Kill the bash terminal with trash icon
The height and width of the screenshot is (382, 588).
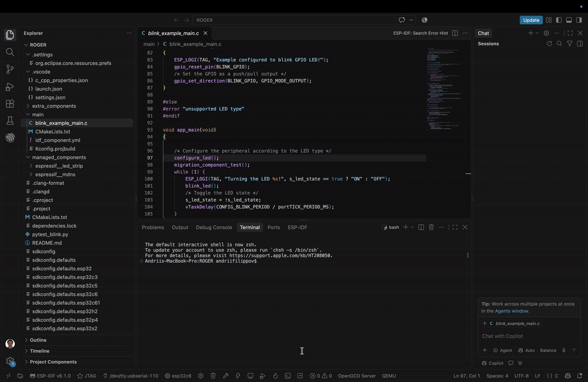pyautogui.click(x=431, y=227)
